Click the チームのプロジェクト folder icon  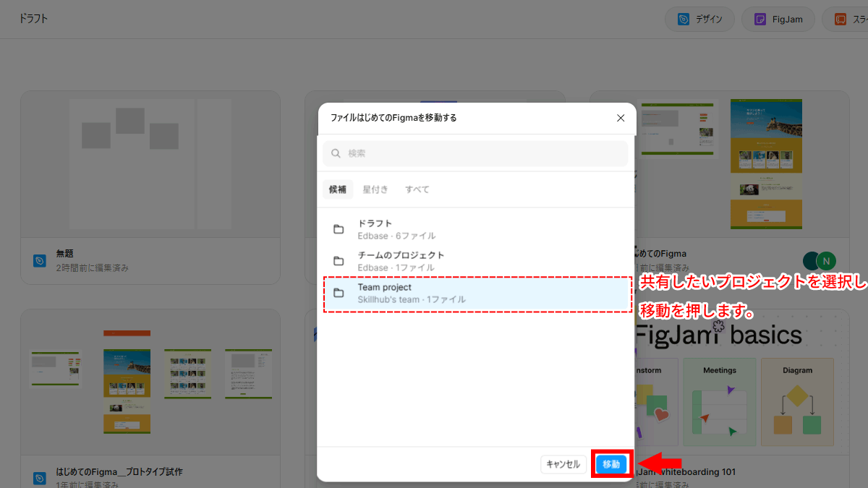point(339,261)
